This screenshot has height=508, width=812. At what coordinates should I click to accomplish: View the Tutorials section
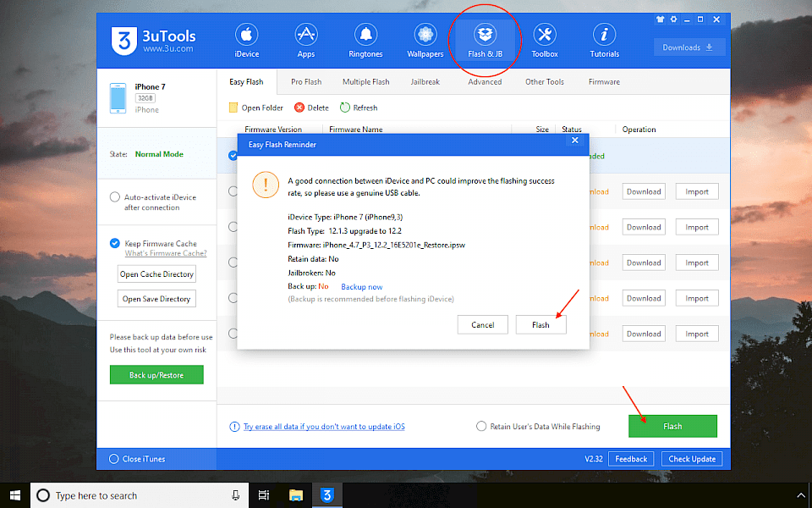tap(604, 41)
